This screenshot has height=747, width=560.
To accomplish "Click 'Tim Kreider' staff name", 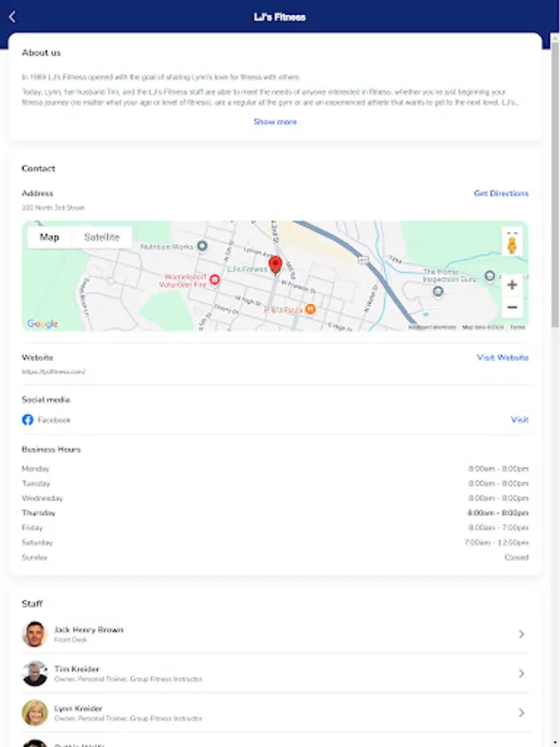I will click(x=76, y=669).
